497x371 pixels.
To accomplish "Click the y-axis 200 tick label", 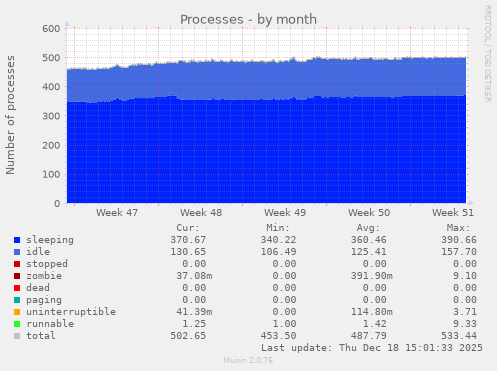I will [51, 145].
